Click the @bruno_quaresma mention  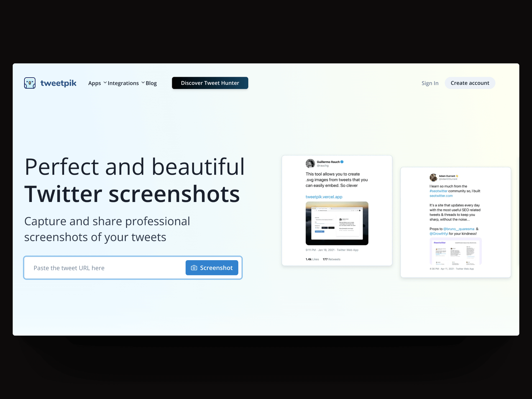coord(459,229)
